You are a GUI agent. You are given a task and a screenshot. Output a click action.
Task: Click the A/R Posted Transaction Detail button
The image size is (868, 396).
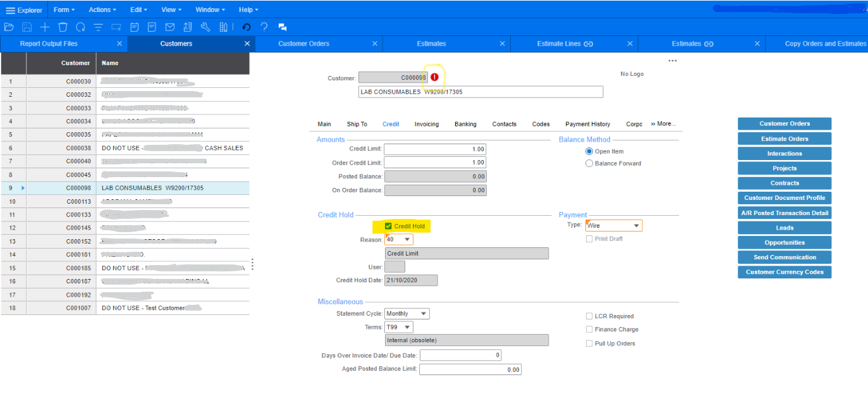click(784, 213)
